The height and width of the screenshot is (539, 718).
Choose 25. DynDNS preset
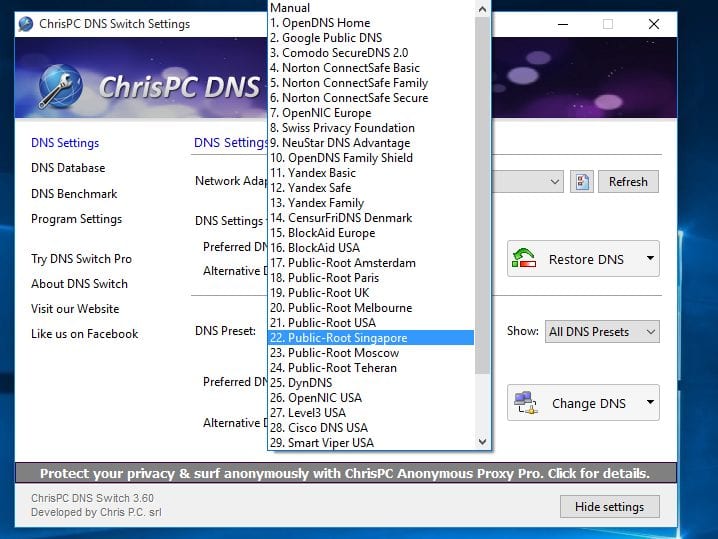coord(370,383)
